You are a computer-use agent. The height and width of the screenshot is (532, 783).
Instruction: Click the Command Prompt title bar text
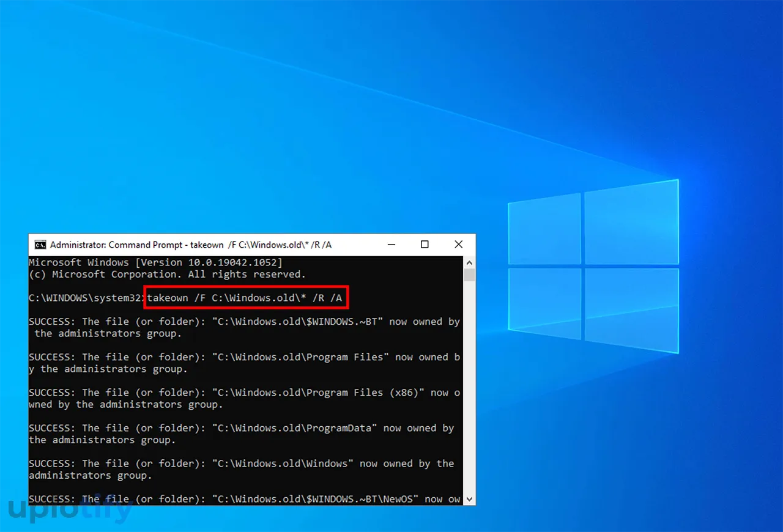[191, 245]
